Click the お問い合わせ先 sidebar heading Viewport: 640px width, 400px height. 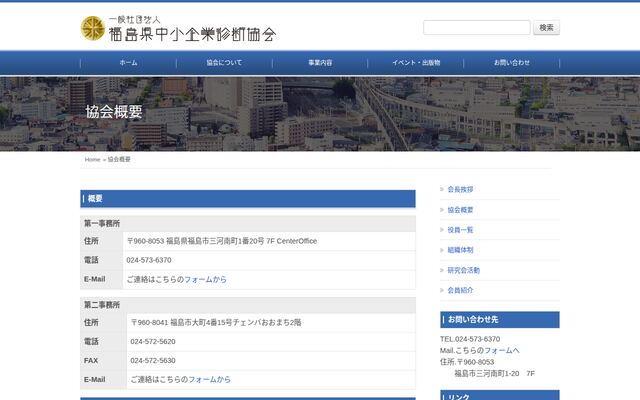500,320
